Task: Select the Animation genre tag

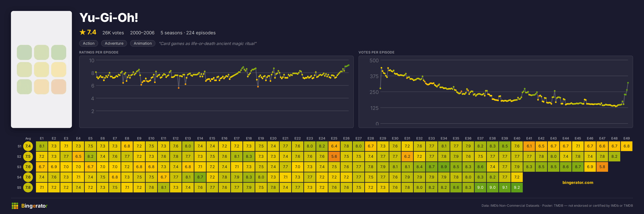Action: point(143,43)
